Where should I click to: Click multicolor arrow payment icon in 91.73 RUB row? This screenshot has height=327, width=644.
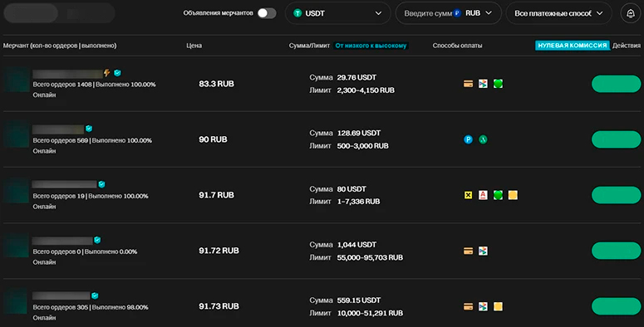[x=483, y=306]
